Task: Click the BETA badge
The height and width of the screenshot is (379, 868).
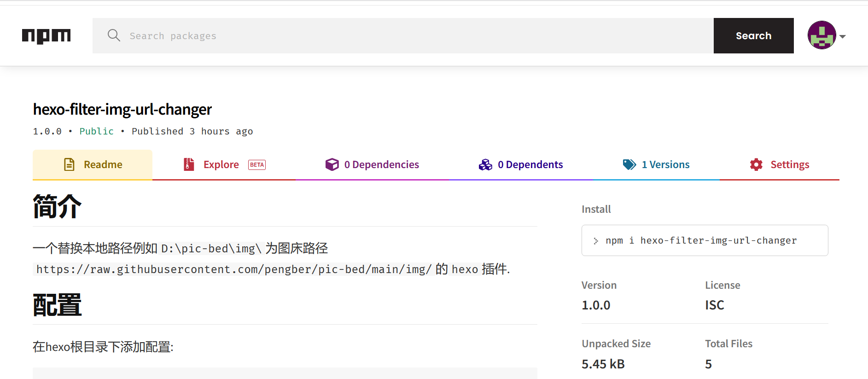Action: pyautogui.click(x=257, y=165)
